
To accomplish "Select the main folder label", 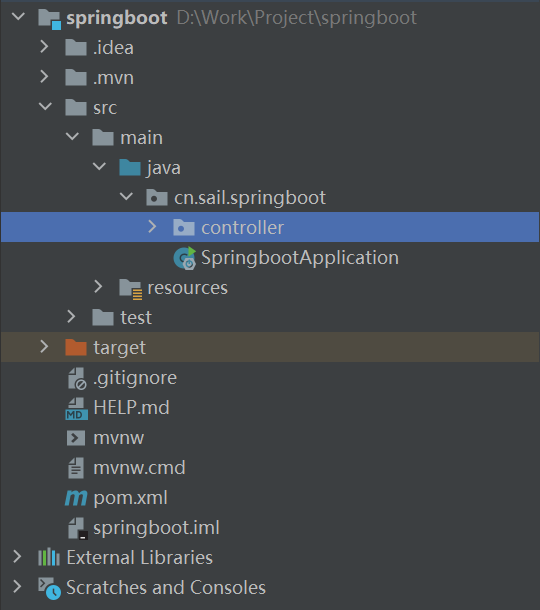I will point(141,138).
